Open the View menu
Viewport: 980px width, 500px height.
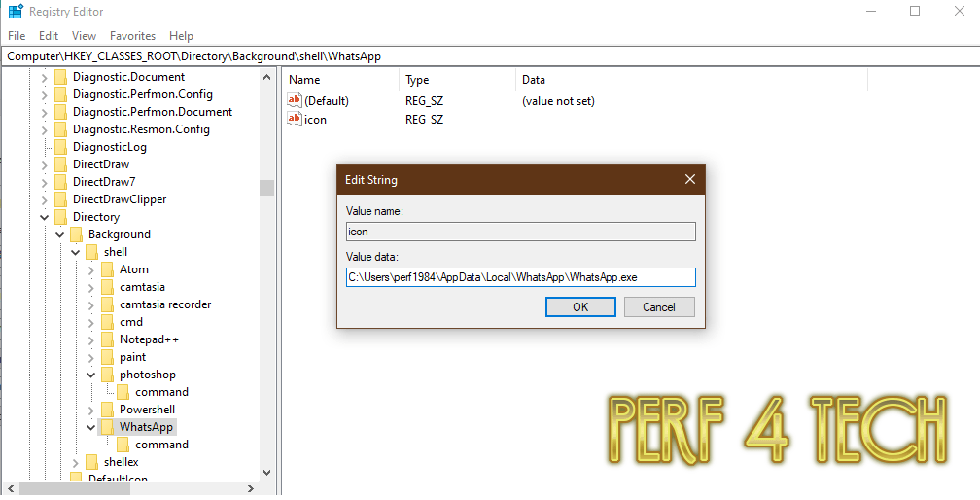pyautogui.click(x=84, y=36)
